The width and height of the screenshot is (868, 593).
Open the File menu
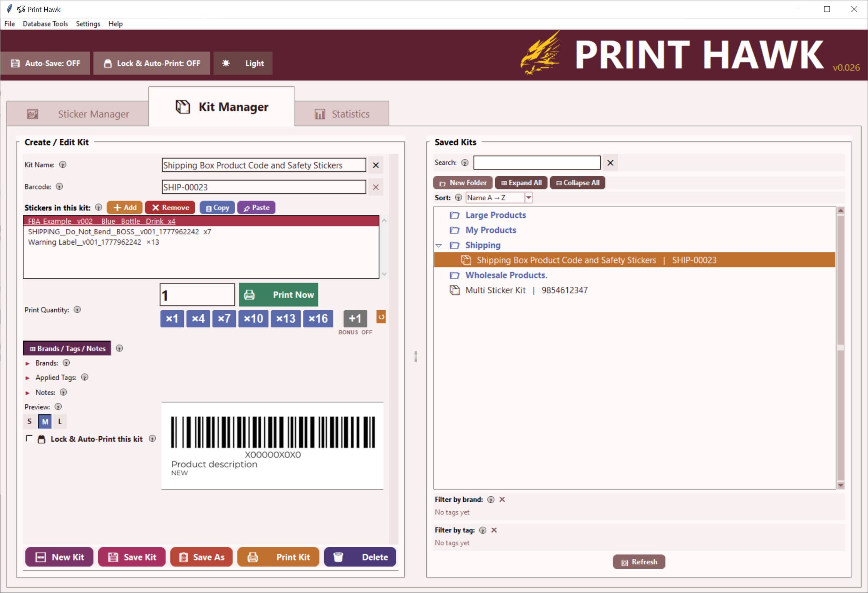(10, 24)
